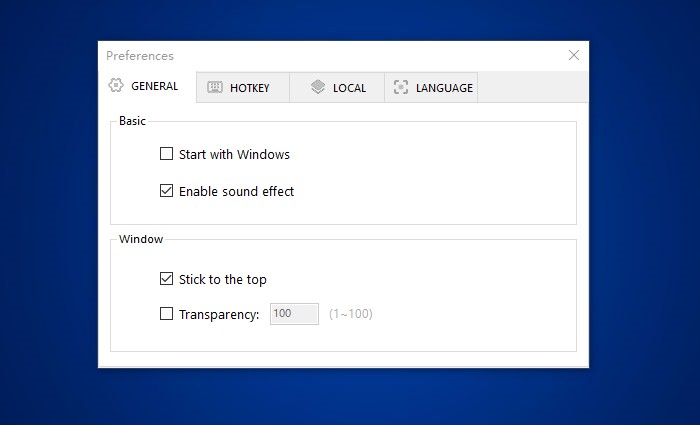This screenshot has height=425, width=700.
Task: Click the "Preferences" window title text
Action: click(x=140, y=56)
